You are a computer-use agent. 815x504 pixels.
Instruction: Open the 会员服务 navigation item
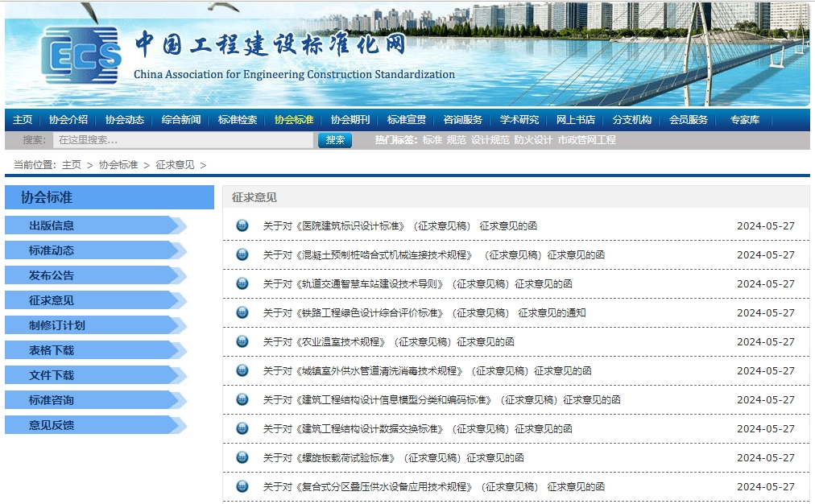coord(689,120)
